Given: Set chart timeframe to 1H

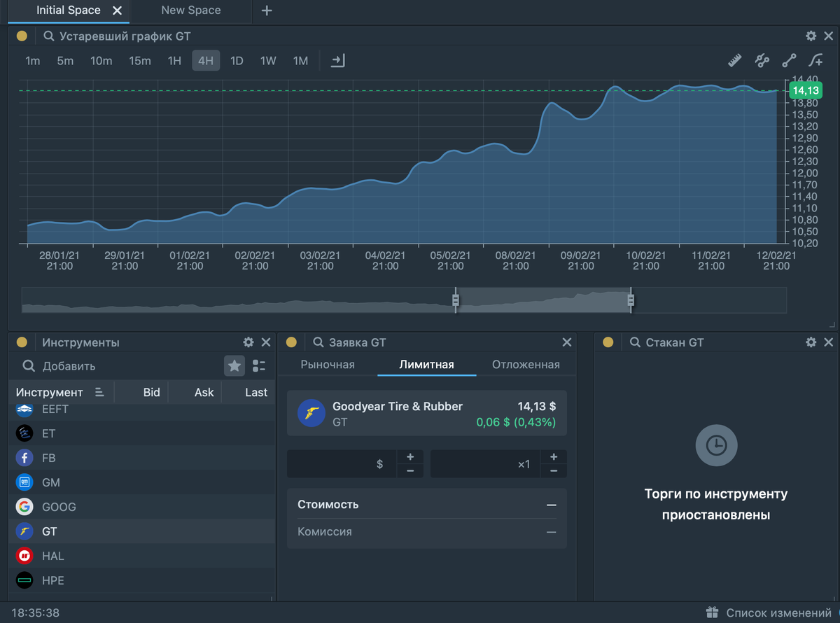Looking at the screenshot, I should tap(174, 61).
